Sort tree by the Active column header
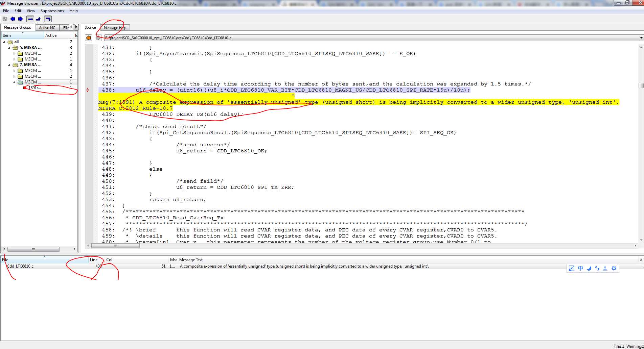This screenshot has width=644, height=349. [x=59, y=35]
